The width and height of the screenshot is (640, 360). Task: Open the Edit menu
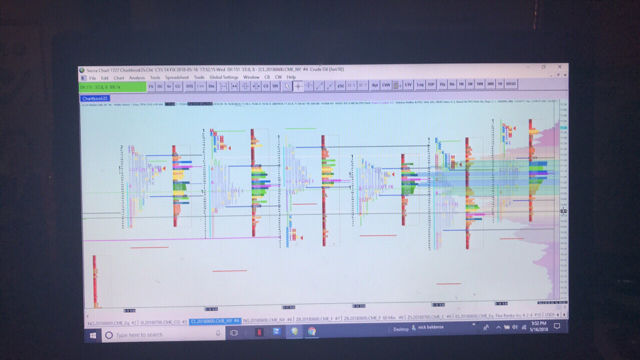105,78
